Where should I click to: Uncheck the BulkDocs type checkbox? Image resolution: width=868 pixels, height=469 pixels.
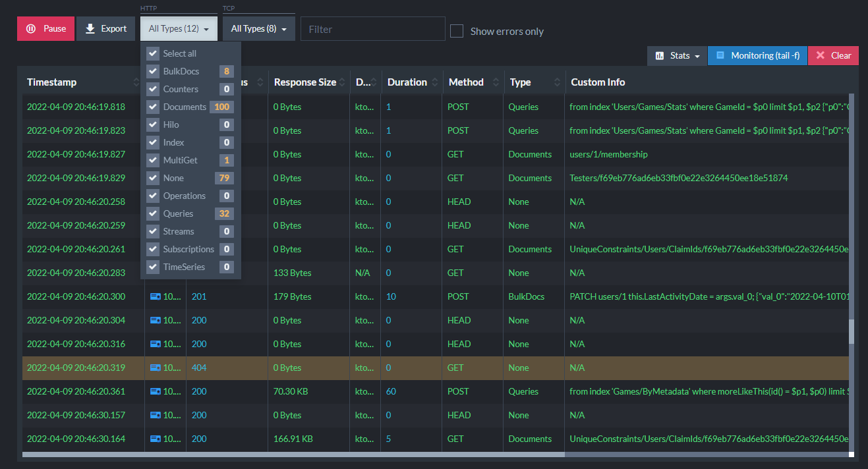[x=153, y=71]
